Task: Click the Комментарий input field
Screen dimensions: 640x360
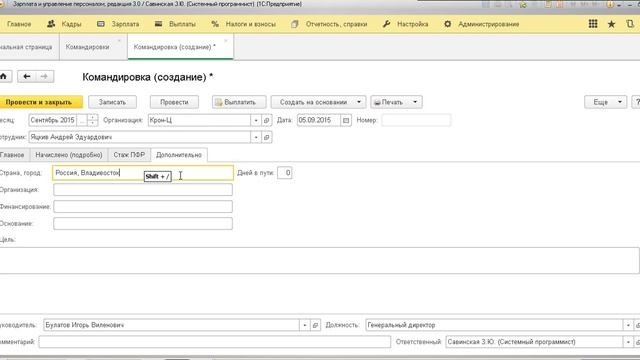Action: click(x=215, y=342)
